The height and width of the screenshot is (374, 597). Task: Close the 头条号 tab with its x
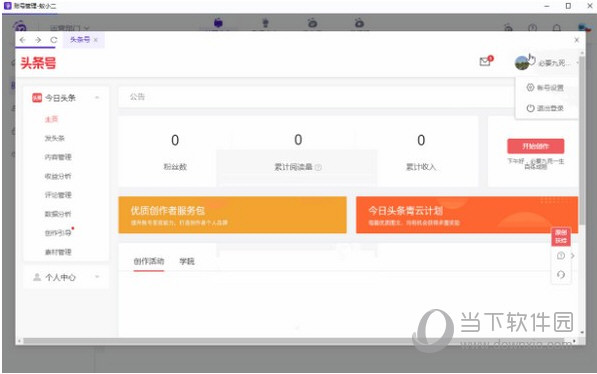[x=96, y=40]
